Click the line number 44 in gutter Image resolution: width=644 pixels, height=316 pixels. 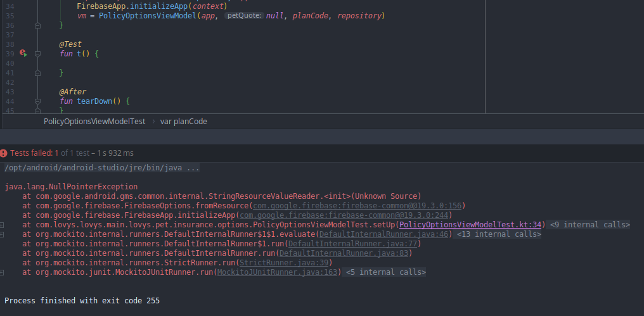(10, 101)
